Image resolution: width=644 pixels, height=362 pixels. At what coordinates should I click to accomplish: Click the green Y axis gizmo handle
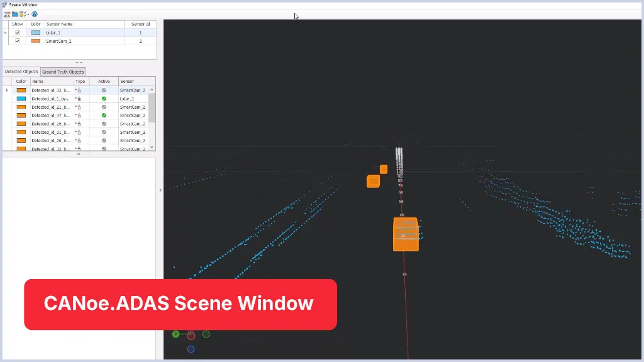(176, 334)
